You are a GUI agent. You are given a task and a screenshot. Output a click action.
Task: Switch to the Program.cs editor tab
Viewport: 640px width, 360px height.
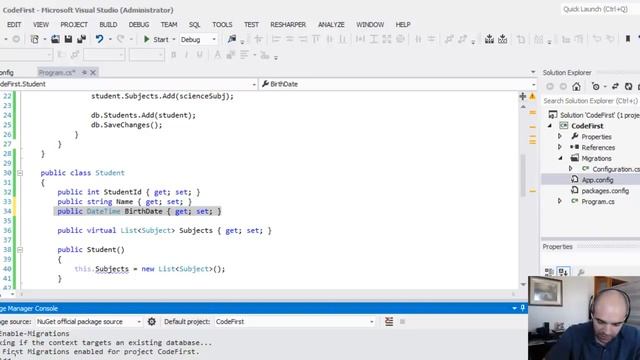[x=57, y=73]
